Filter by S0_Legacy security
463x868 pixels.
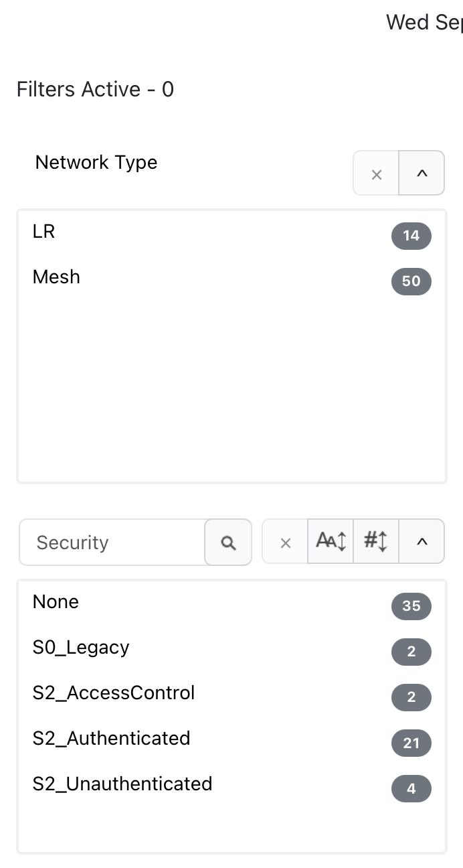tap(231, 648)
